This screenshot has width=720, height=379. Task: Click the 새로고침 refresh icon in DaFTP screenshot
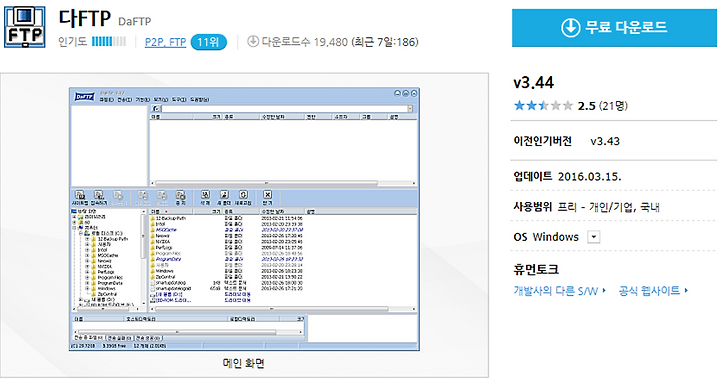tap(243, 198)
